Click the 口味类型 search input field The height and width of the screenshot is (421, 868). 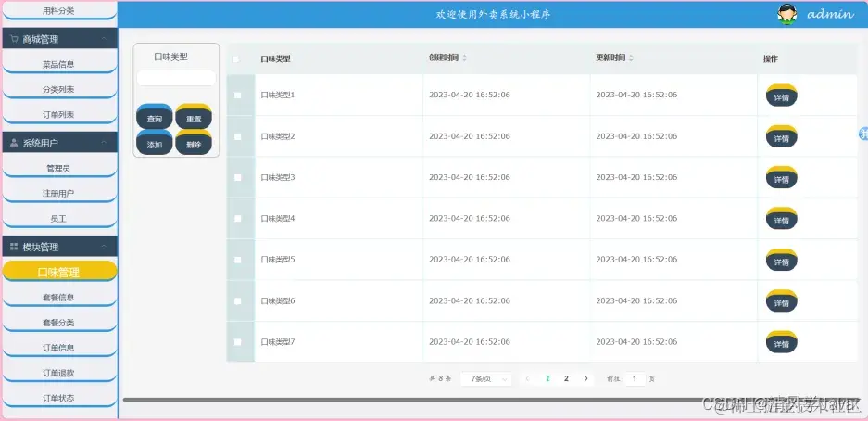point(176,78)
